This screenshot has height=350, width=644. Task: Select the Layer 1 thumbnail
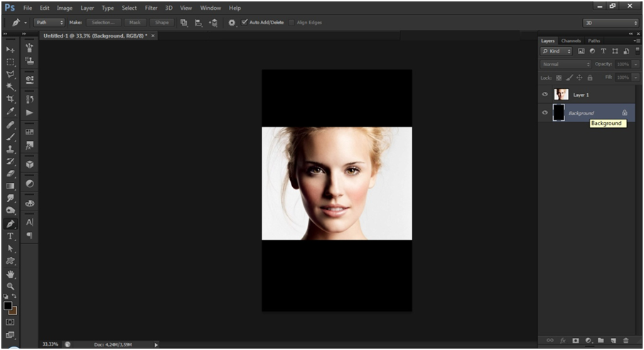click(561, 95)
